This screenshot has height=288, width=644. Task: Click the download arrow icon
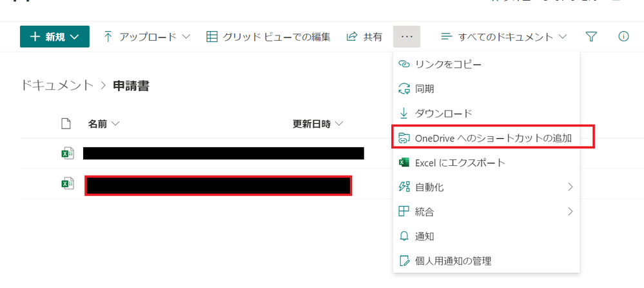pyautogui.click(x=404, y=113)
